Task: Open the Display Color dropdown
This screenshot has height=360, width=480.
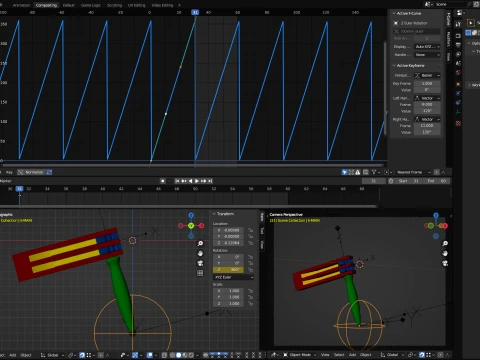Action: click(x=427, y=47)
